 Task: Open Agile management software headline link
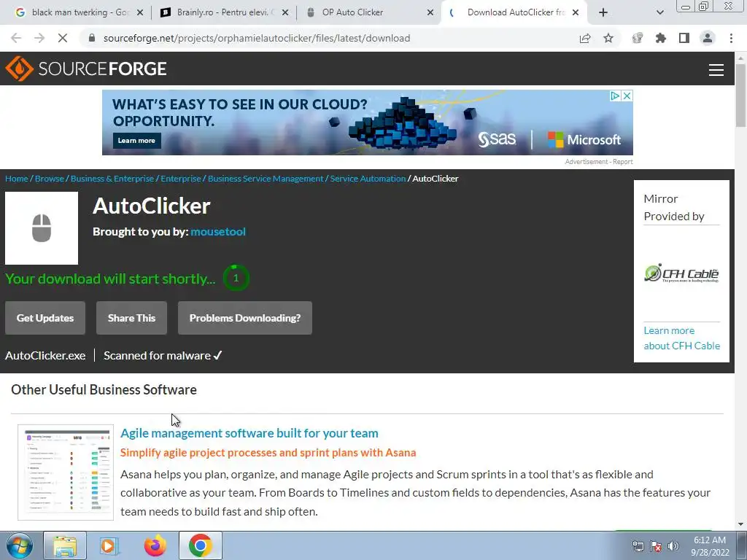249,433
